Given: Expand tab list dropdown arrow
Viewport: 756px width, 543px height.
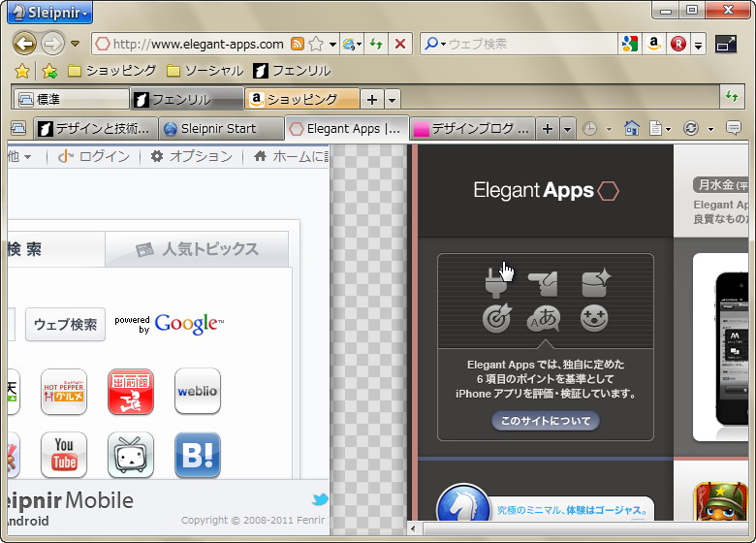Looking at the screenshot, I should pyautogui.click(x=567, y=129).
